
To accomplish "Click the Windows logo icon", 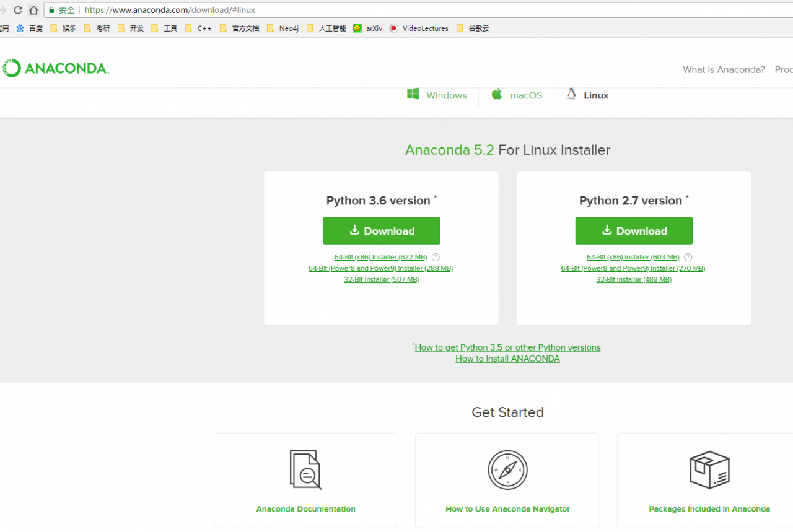I will (x=413, y=94).
